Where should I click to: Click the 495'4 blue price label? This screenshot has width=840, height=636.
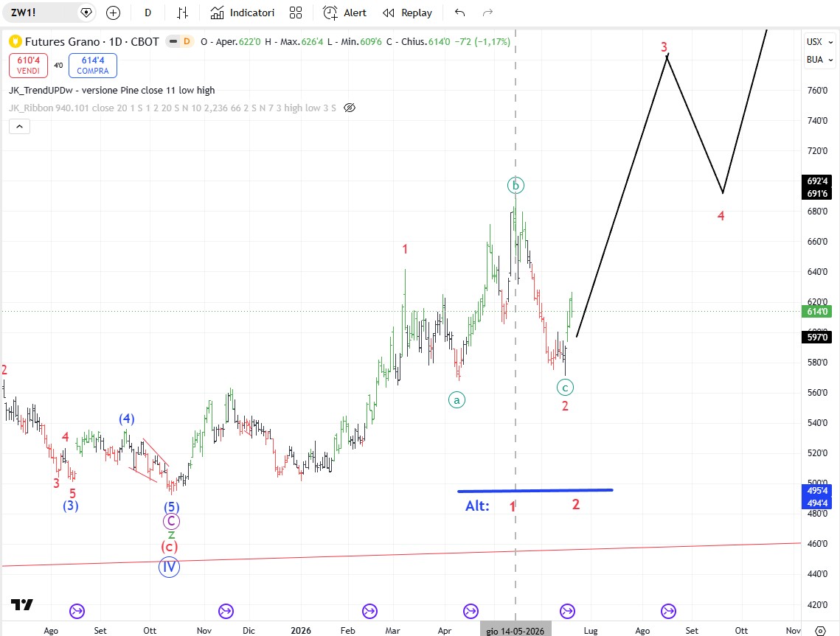817,490
